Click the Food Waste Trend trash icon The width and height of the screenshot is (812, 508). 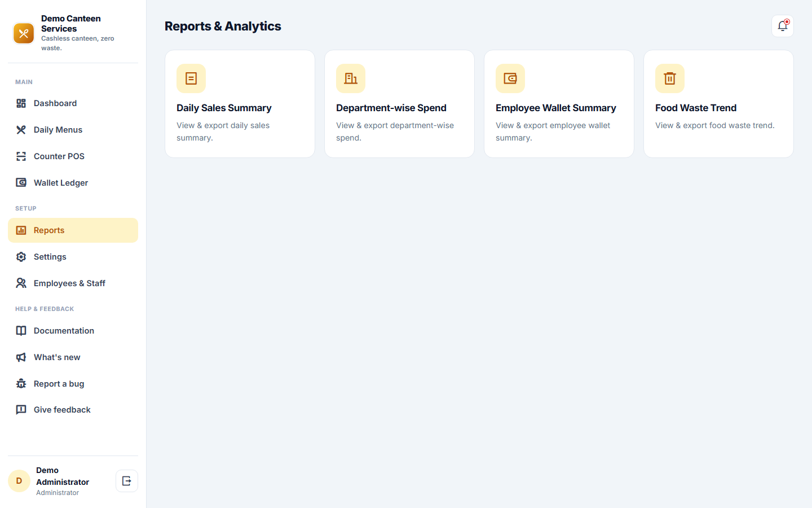(670, 78)
